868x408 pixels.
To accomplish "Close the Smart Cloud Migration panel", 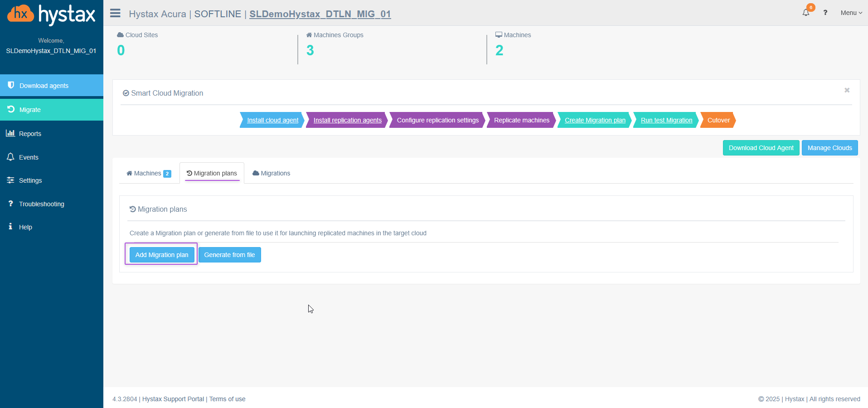I will pyautogui.click(x=847, y=90).
